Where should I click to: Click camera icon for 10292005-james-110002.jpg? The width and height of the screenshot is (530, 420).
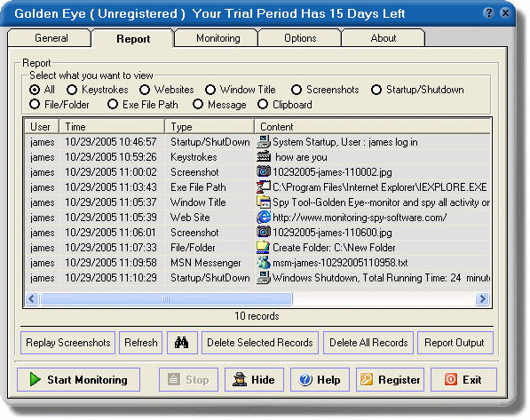[x=264, y=171]
